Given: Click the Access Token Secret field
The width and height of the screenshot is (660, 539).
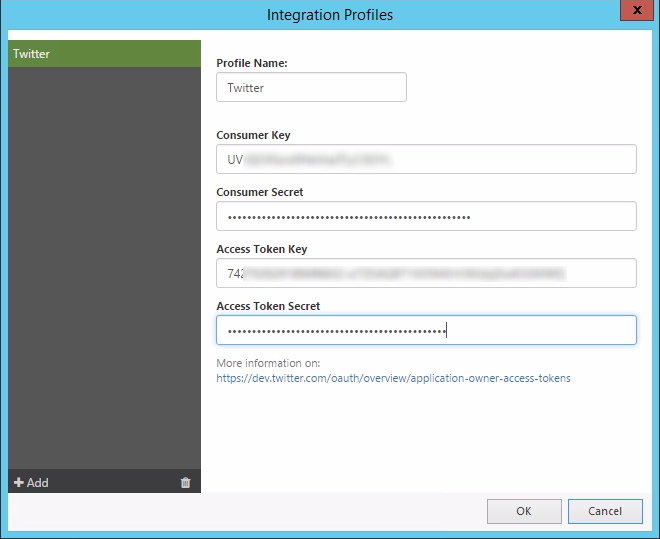Looking at the screenshot, I should [426, 330].
